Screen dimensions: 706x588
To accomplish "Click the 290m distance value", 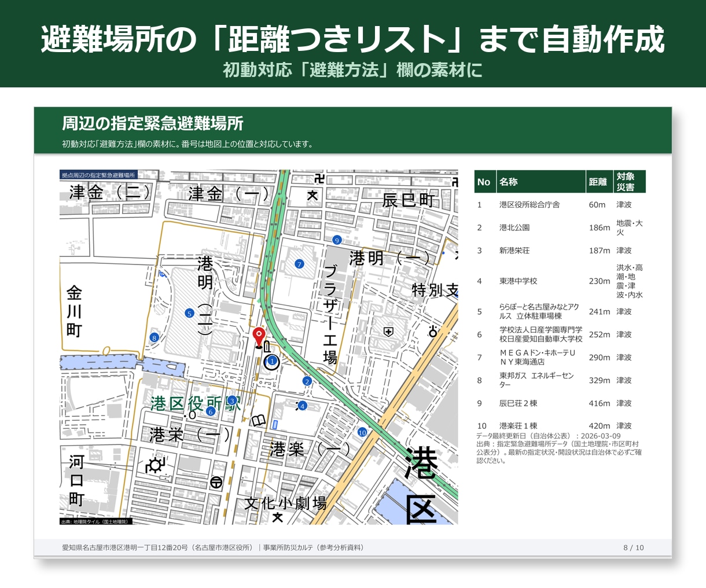I will pyautogui.click(x=600, y=357).
